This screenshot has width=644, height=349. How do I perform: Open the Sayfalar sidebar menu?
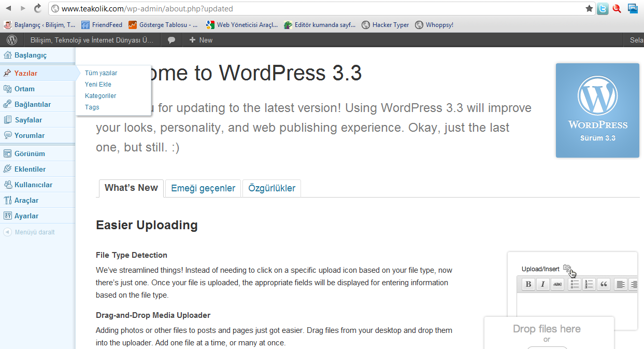click(37, 120)
